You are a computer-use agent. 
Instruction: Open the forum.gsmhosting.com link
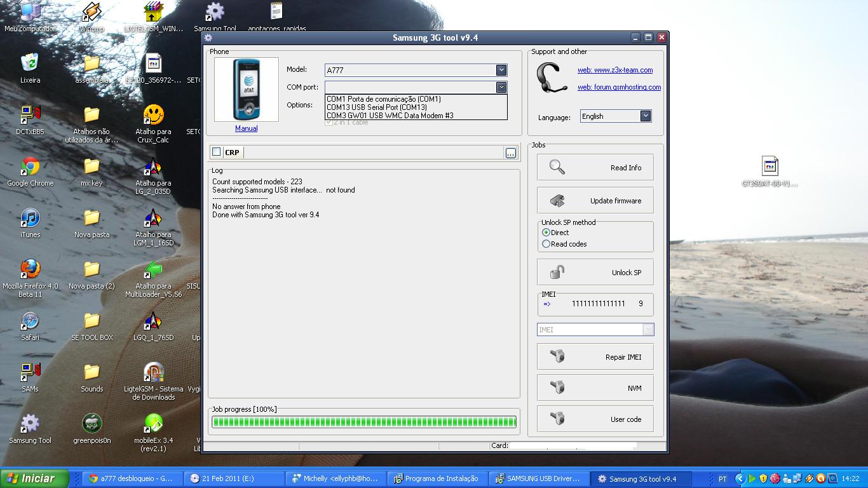[619, 87]
